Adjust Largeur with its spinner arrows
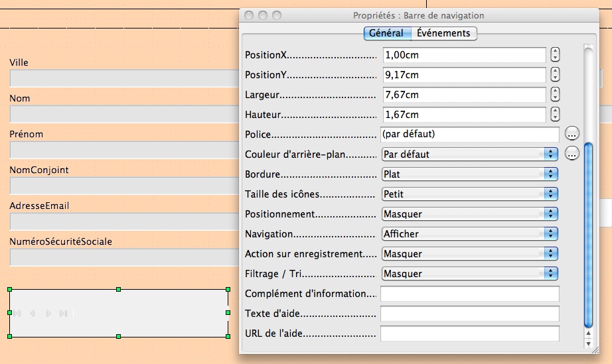Image resolution: width=612 pixels, height=364 pixels. point(555,95)
